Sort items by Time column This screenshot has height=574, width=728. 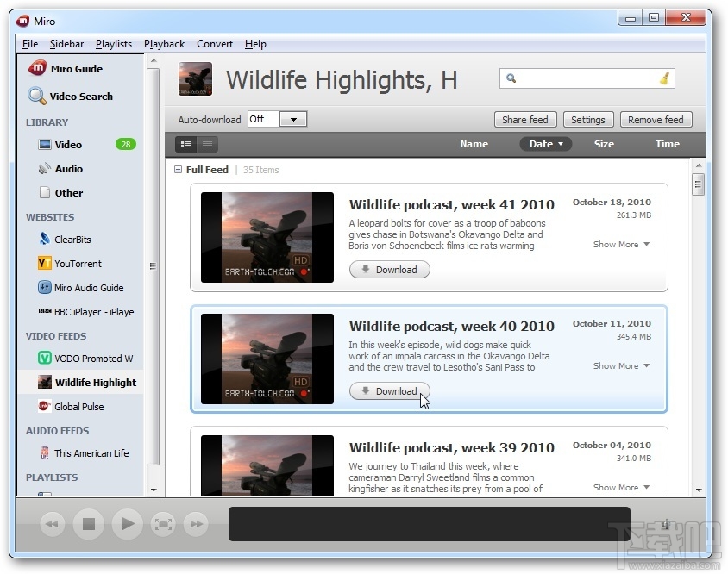pyautogui.click(x=667, y=144)
